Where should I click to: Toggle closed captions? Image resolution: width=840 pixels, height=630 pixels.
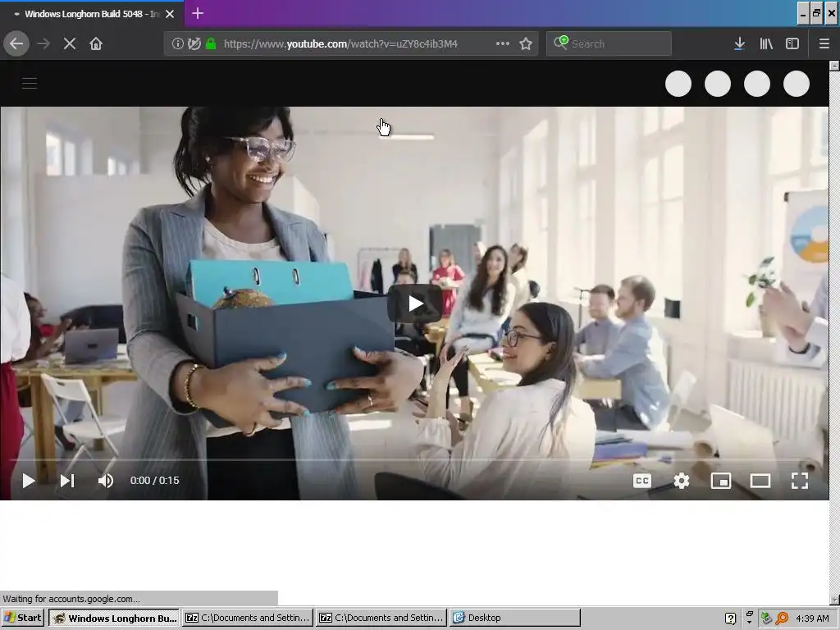641,481
